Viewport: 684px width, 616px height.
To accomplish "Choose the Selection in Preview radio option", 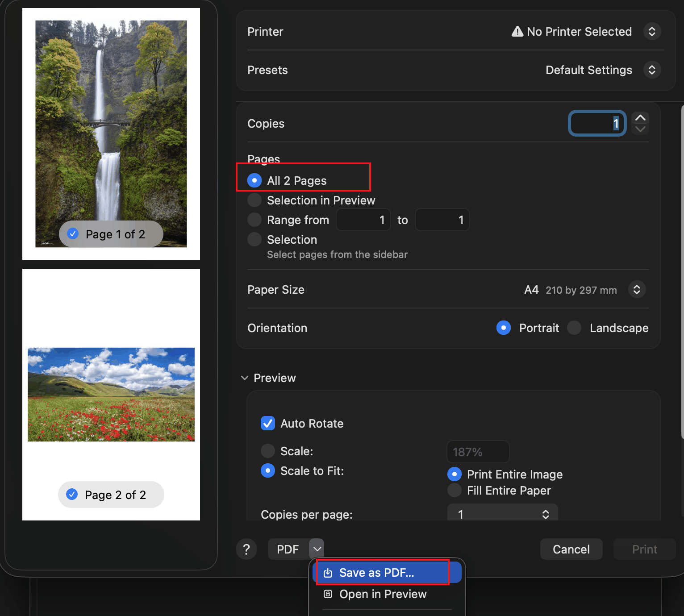I will point(254,200).
